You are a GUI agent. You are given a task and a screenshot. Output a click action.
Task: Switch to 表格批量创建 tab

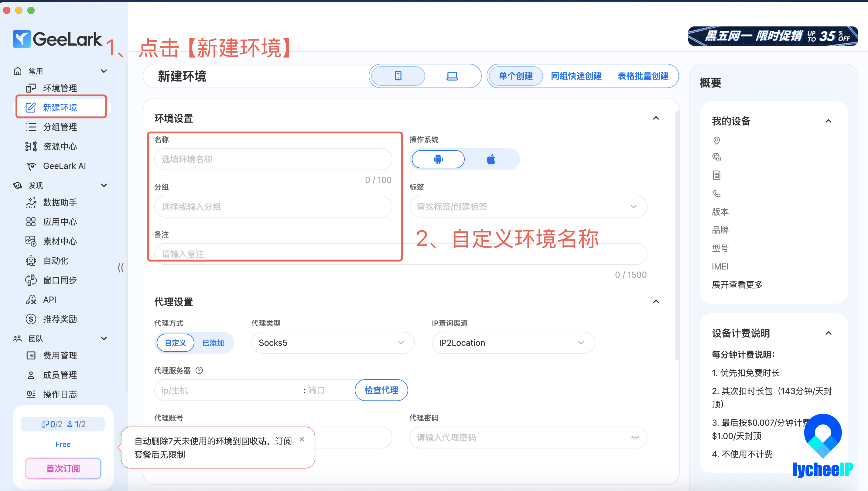pyautogui.click(x=643, y=76)
